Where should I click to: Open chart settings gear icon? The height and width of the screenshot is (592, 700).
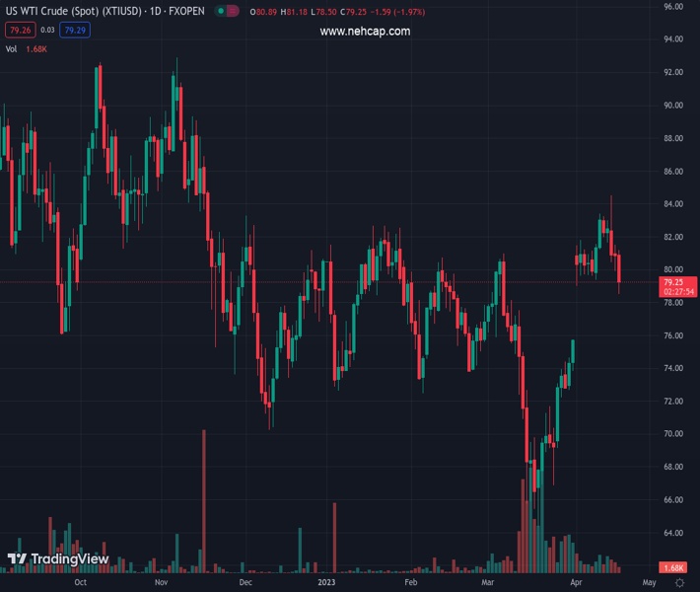click(x=679, y=582)
